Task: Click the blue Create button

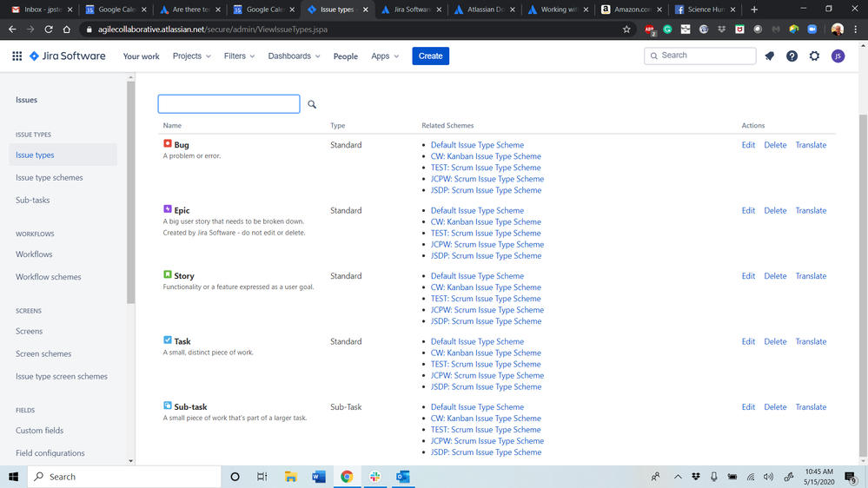Action: [430, 56]
